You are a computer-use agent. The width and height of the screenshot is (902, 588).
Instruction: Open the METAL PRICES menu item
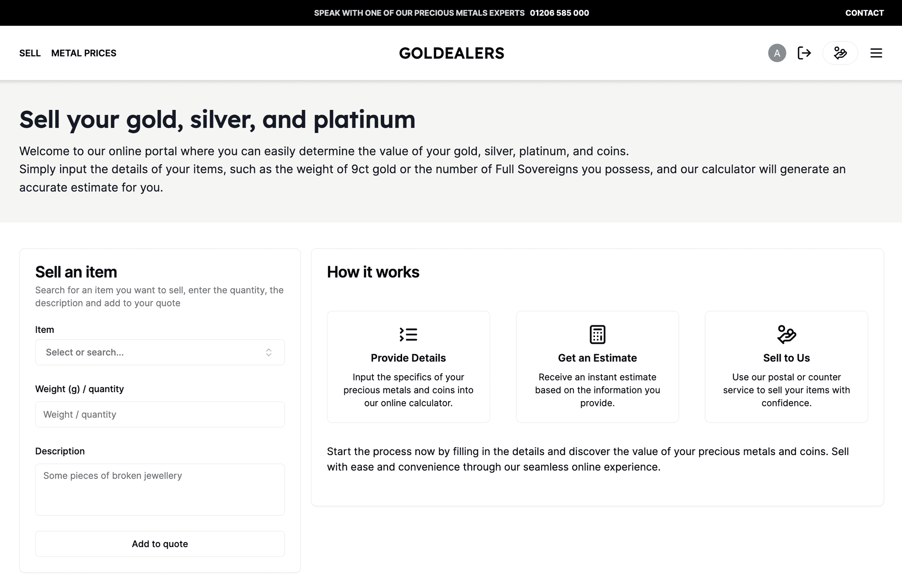pyautogui.click(x=84, y=53)
